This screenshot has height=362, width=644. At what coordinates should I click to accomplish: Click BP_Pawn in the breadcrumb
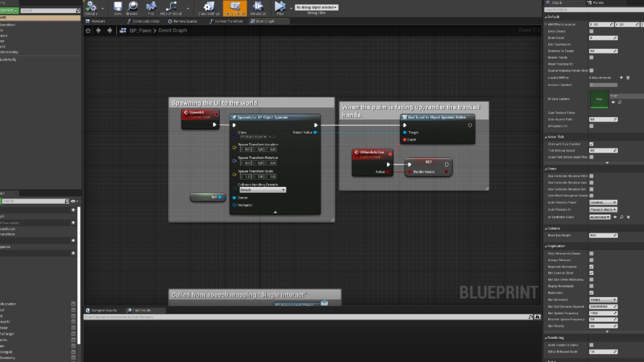coord(140,31)
